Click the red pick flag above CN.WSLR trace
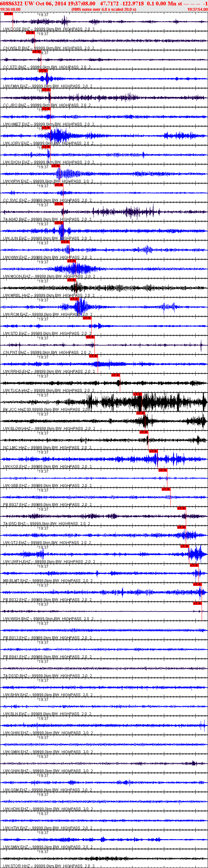 point(30,33)
